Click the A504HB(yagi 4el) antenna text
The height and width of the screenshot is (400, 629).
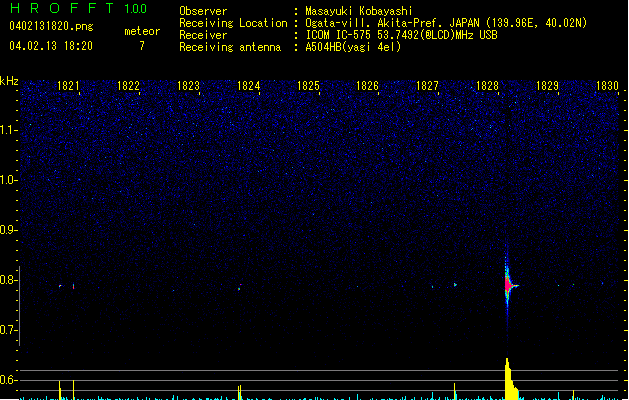(353, 47)
